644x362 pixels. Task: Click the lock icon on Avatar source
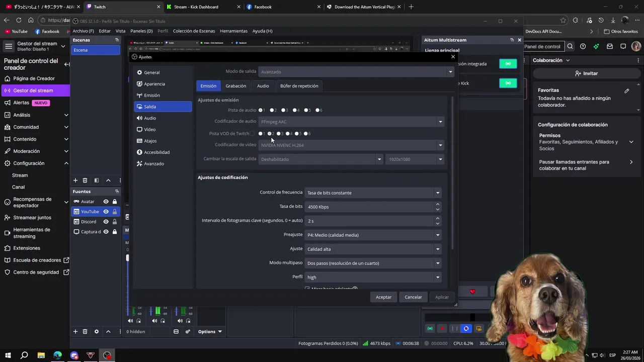pyautogui.click(x=115, y=202)
